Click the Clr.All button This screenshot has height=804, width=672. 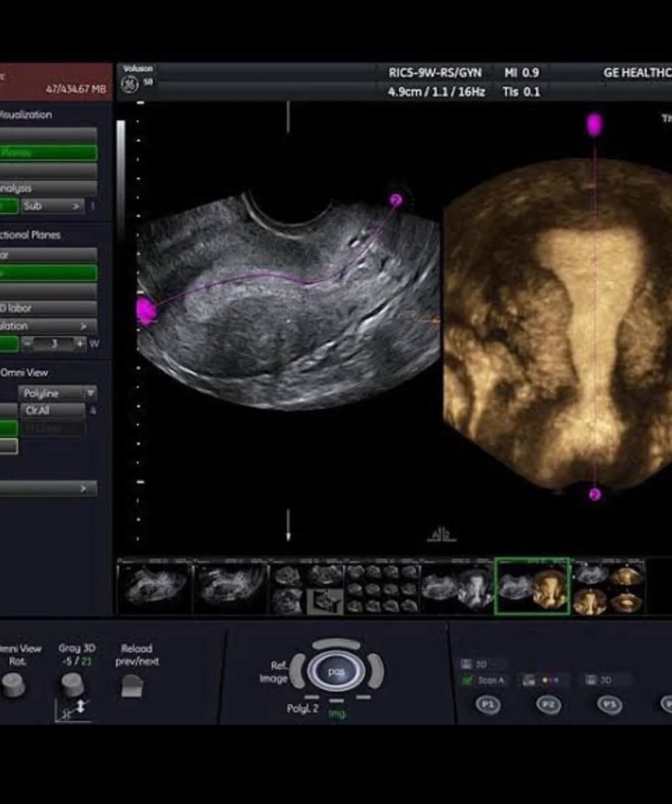(x=52, y=411)
